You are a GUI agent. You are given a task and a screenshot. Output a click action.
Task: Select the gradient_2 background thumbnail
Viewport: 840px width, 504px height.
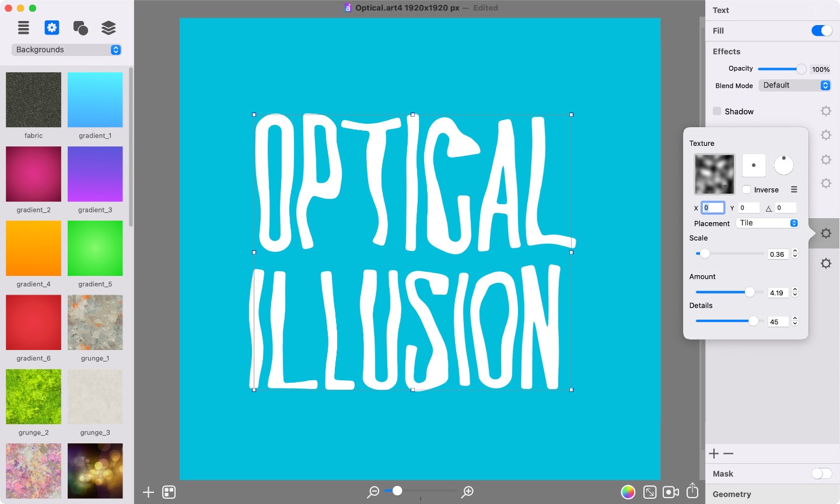(33, 174)
